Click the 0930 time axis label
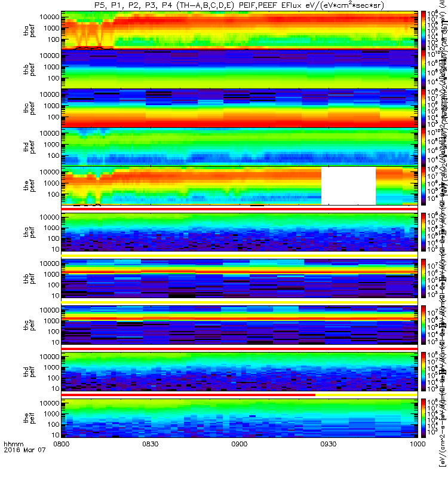Viewport: 448px width, 478px height. (328, 444)
